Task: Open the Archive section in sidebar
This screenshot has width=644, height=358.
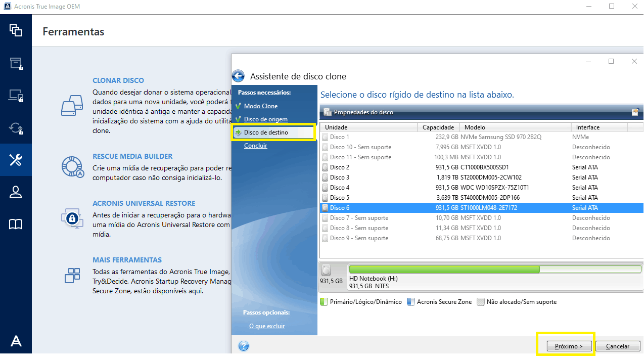Action: [16, 63]
